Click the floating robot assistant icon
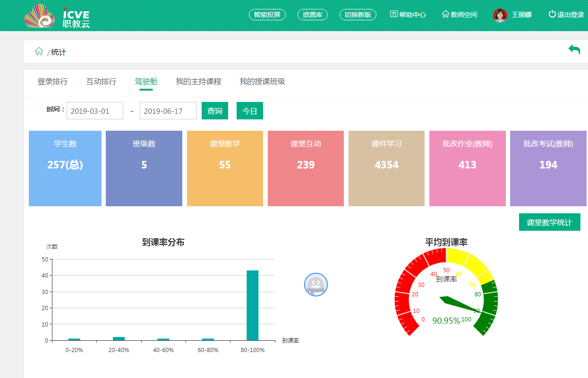588x378 pixels. tap(315, 285)
